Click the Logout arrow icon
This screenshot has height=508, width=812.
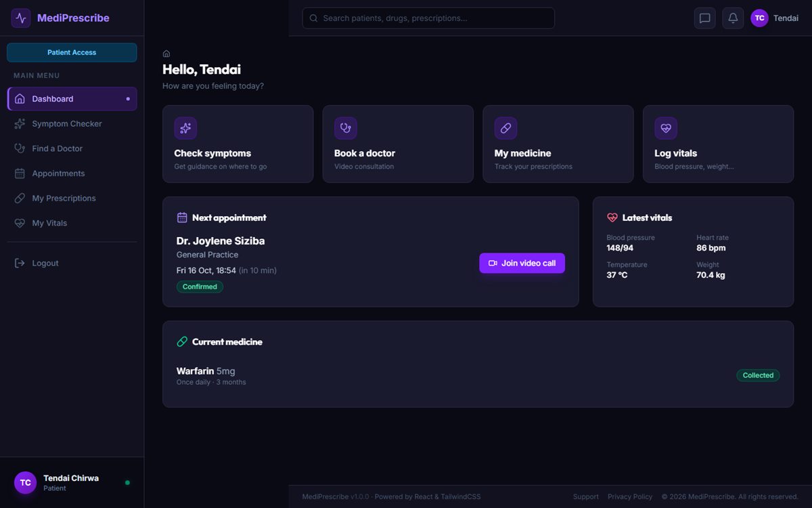(x=20, y=263)
